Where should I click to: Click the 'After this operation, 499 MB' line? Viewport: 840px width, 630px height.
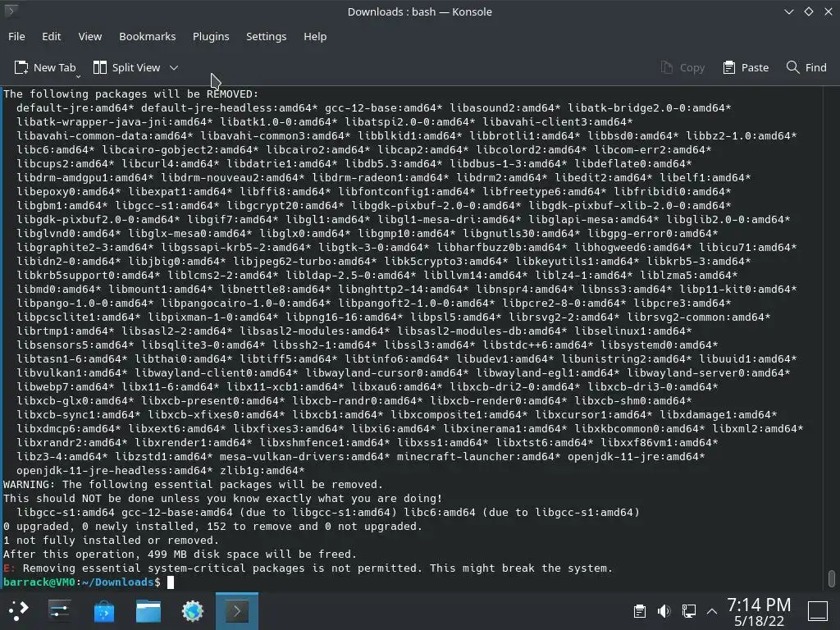point(180,554)
